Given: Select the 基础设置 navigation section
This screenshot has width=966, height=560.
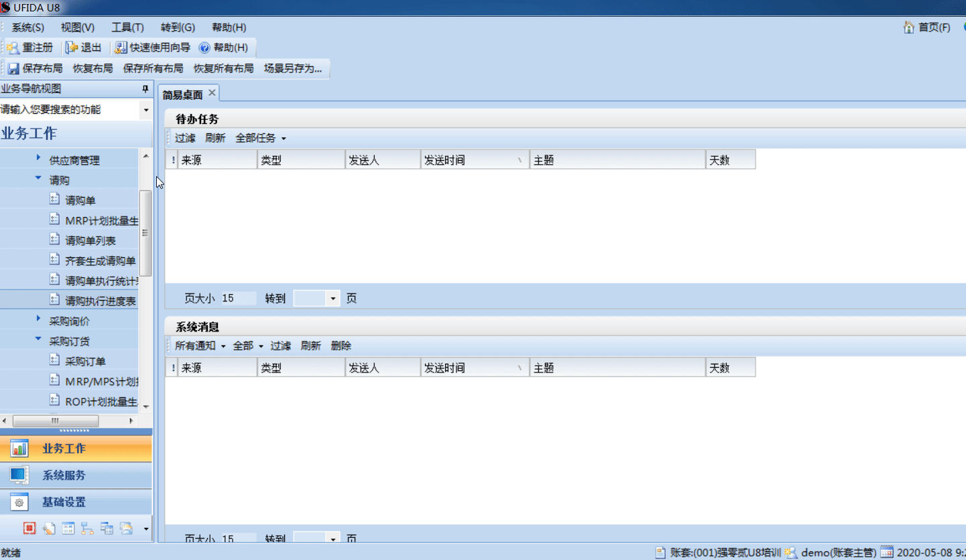Looking at the screenshot, I should click(76, 502).
